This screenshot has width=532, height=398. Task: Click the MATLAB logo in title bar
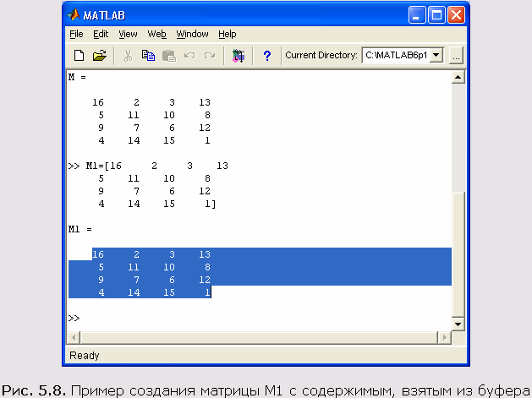point(74,15)
